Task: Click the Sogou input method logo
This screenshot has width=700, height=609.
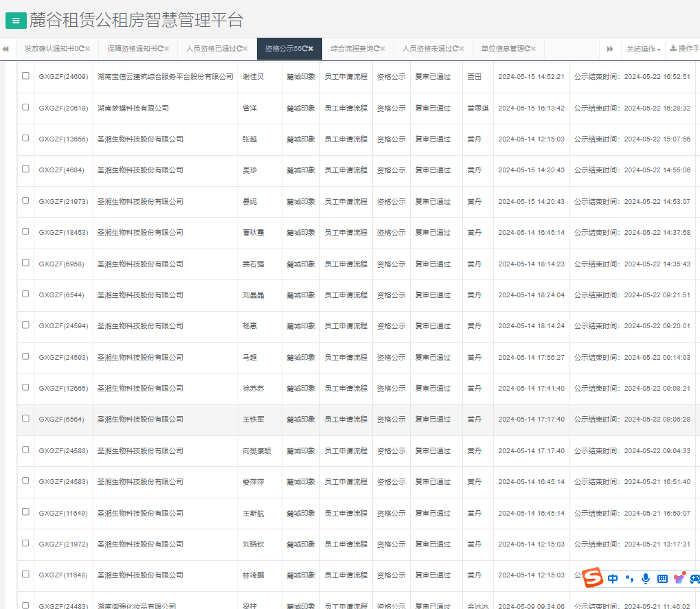Action: coord(593,579)
